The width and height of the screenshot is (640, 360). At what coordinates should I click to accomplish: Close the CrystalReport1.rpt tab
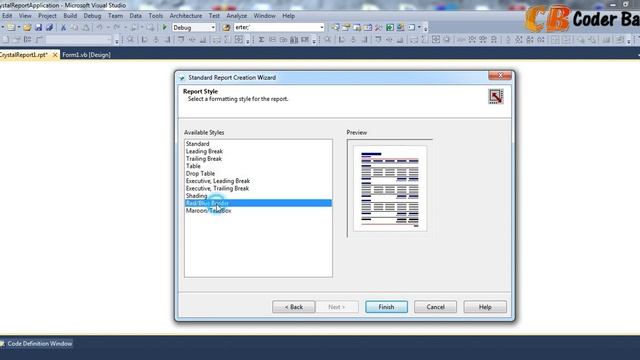click(55, 54)
